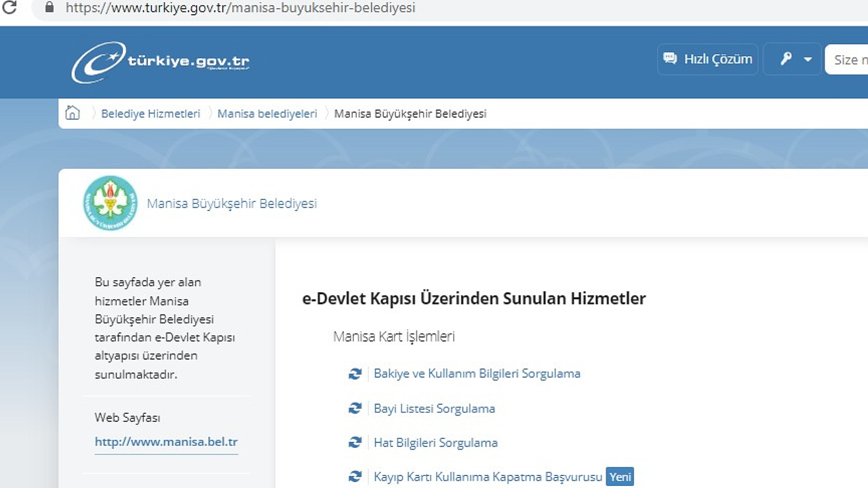
Task: Click the site search field
Action: [846, 60]
